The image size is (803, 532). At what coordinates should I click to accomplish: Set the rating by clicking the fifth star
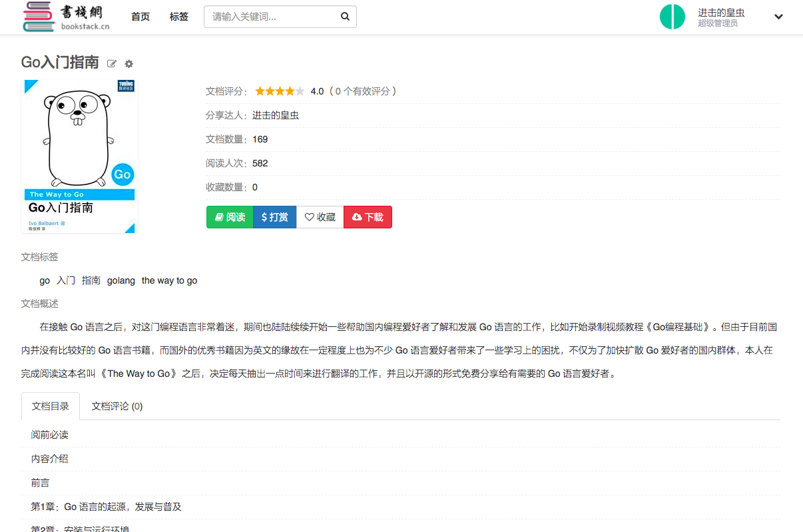[301, 91]
